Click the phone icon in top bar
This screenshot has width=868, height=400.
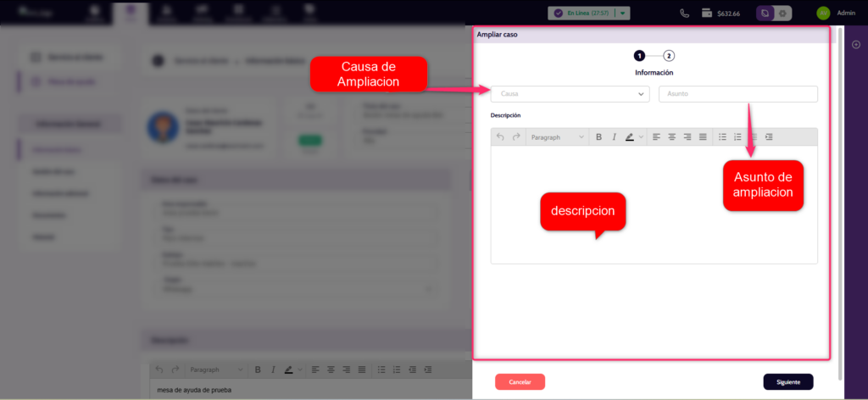pos(685,14)
